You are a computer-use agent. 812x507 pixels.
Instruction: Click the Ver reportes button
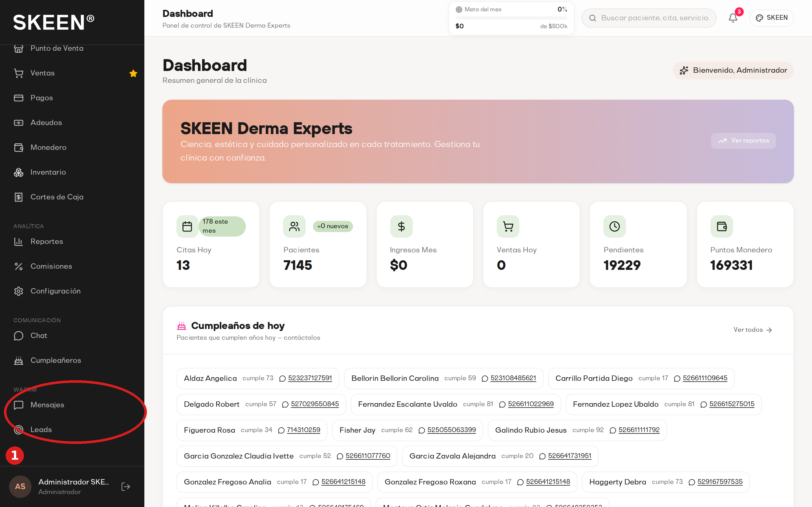[x=743, y=141]
